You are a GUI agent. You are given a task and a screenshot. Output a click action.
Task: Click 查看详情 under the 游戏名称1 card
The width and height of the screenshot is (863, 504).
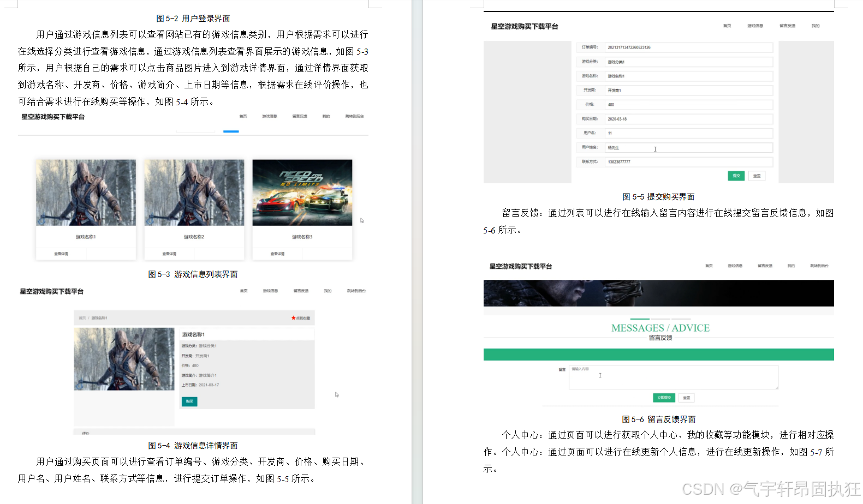61,254
